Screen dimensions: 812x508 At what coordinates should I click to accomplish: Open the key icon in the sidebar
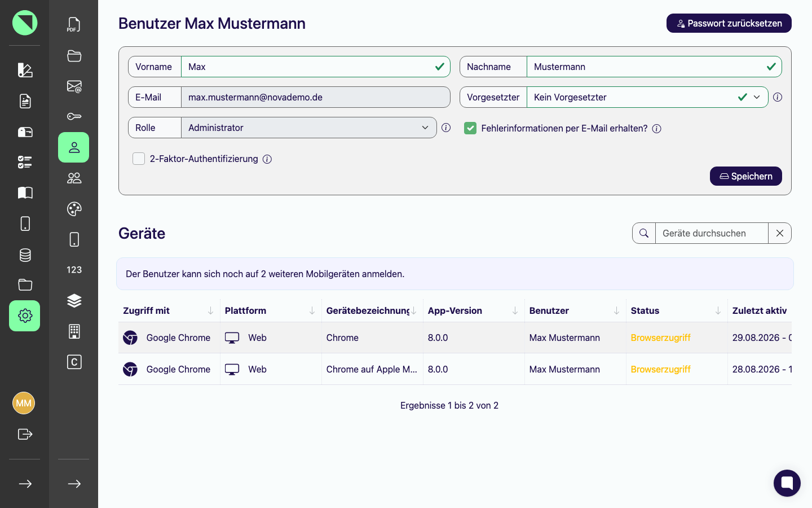tap(74, 116)
